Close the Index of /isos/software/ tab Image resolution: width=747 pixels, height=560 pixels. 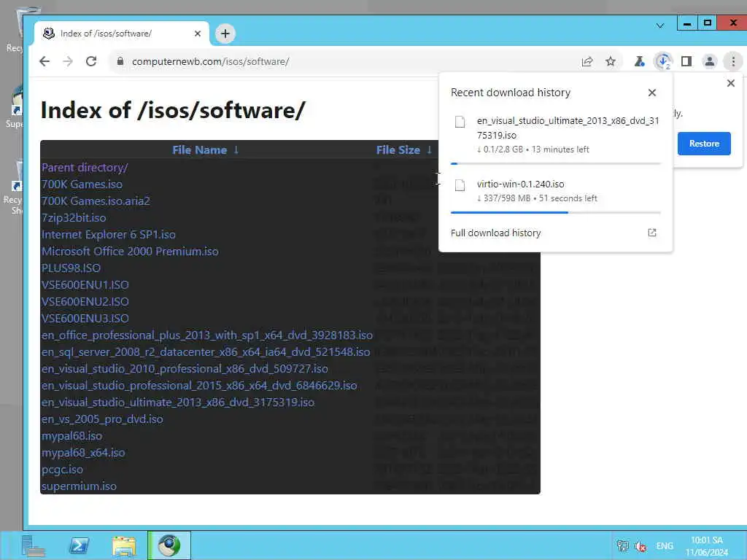click(x=198, y=34)
